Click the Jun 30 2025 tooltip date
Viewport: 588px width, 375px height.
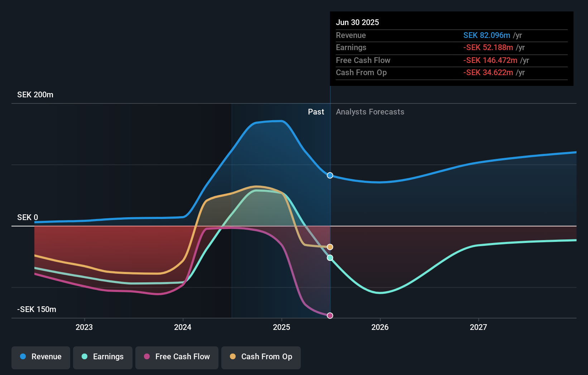pos(357,23)
